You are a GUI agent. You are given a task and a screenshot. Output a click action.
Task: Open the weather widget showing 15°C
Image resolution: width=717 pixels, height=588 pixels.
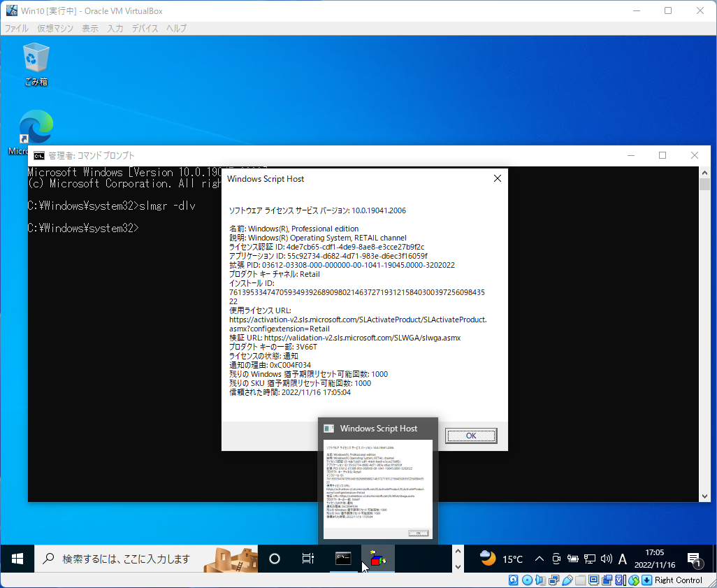[x=502, y=559]
